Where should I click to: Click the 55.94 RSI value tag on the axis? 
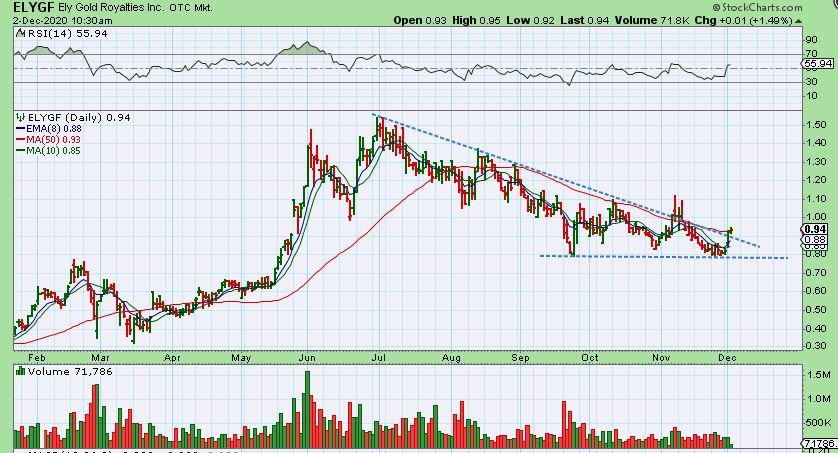click(818, 64)
